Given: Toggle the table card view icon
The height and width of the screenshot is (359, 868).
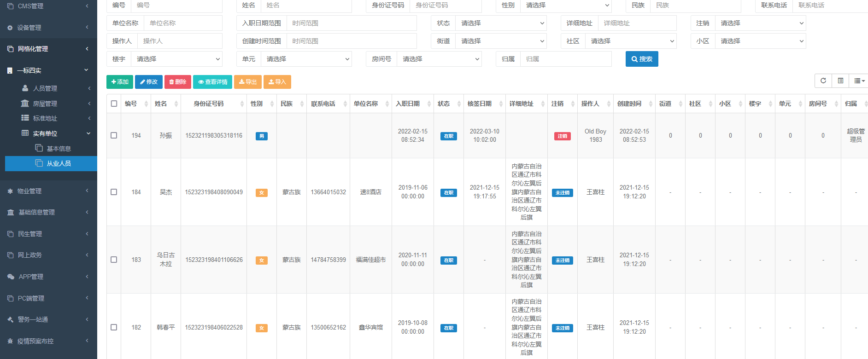Looking at the screenshot, I should [840, 81].
